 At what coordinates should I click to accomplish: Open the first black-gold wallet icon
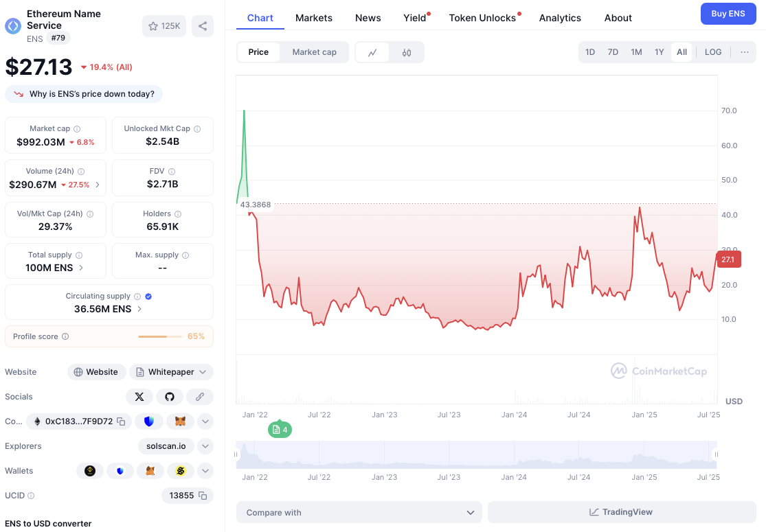tap(90, 471)
